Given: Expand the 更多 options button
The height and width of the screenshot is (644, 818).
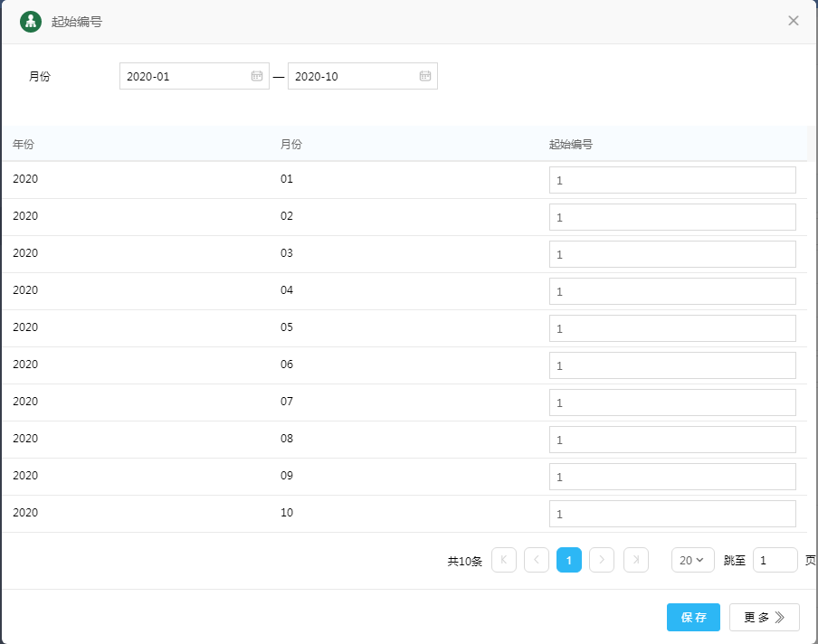Looking at the screenshot, I should click(x=764, y=617).
